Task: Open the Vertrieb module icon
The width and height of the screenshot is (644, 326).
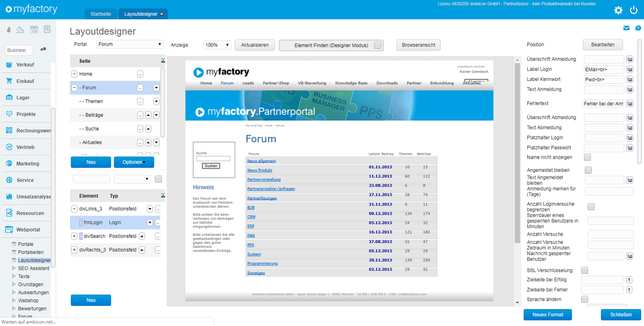Action: coord(9,147)
